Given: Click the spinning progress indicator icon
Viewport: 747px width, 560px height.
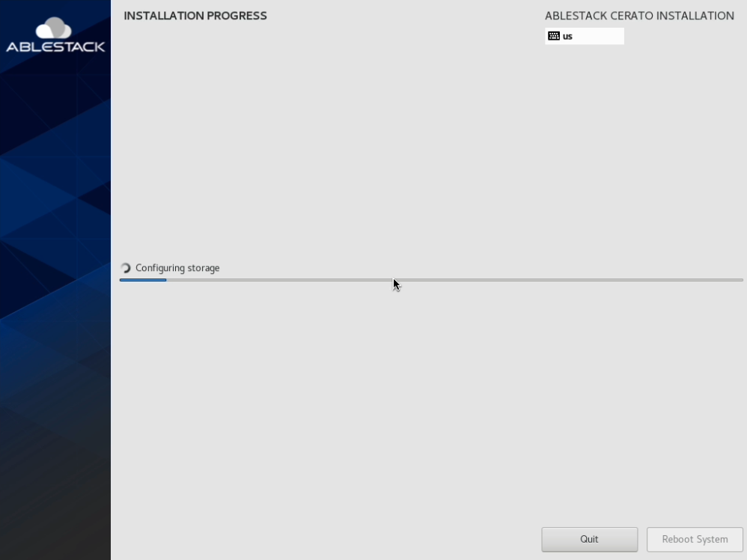Looking at the screenshot, I should (x=126, y=268).
